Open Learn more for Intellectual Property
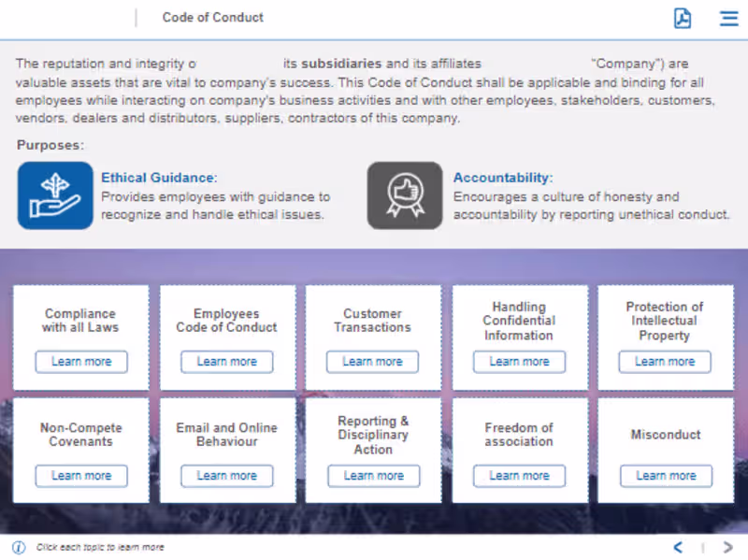 click(665, 362)
